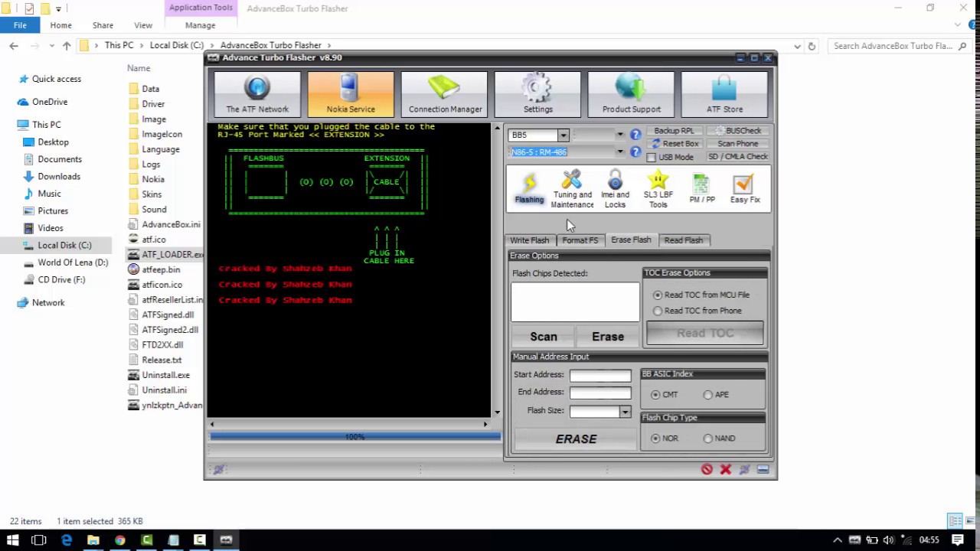The height and width of the screenshot is (551, 980).
Task: Open Chrome from the taskbar
Action: coord(119,540)
